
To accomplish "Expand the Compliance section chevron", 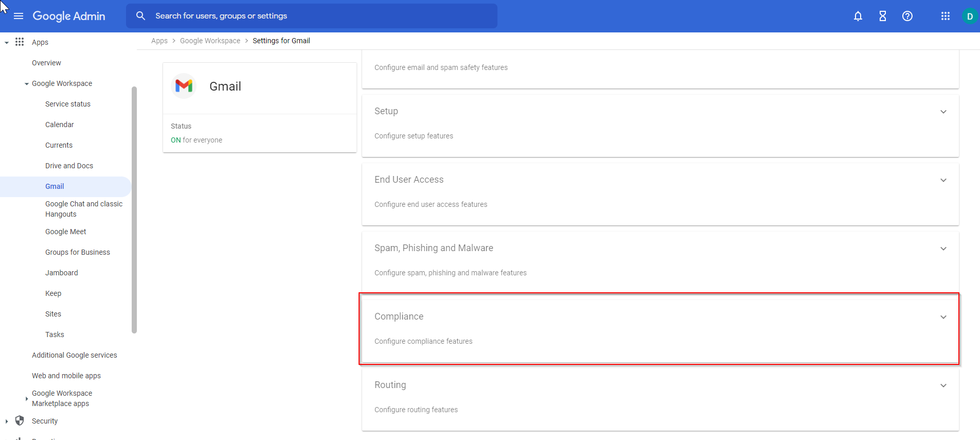I will [x=943, y=317].
